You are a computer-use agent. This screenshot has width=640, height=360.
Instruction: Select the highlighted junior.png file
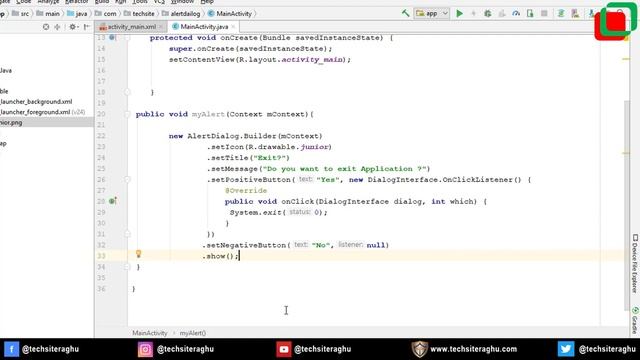point(47,122)
